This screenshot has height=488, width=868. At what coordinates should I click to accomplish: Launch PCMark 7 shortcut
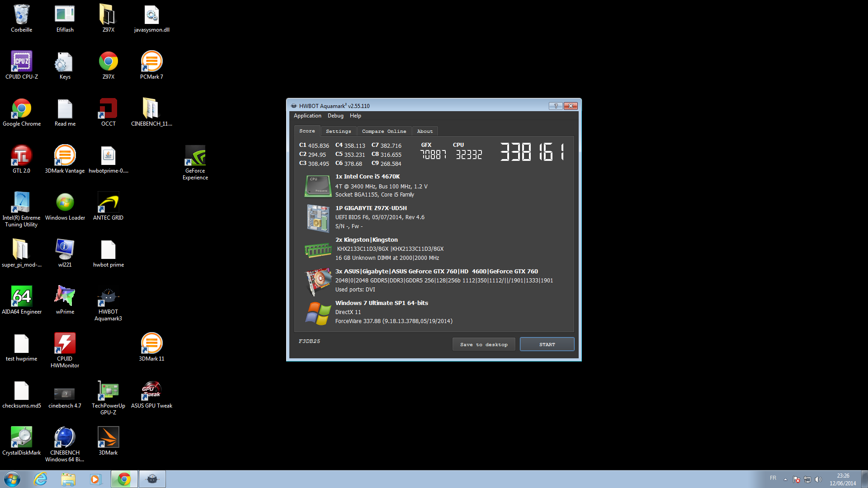click(x=151, y=65)
